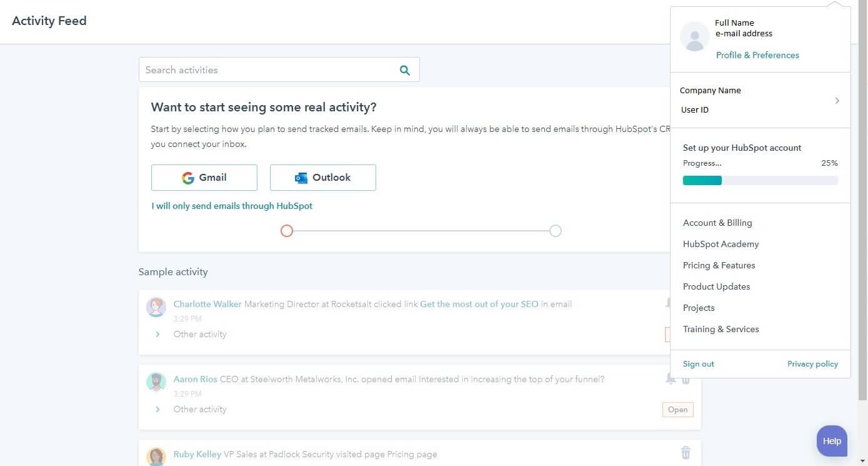
Task: Open the floating Help button
Action: click(831, 440)
